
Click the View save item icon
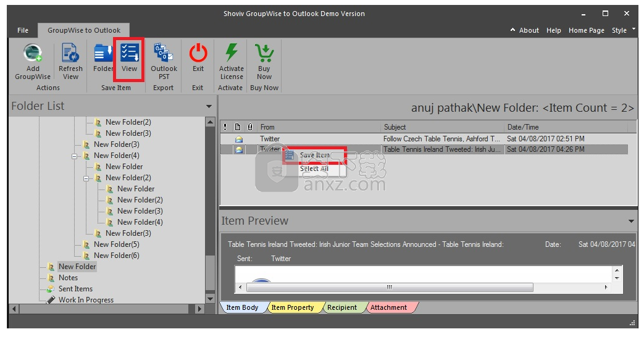130,53
